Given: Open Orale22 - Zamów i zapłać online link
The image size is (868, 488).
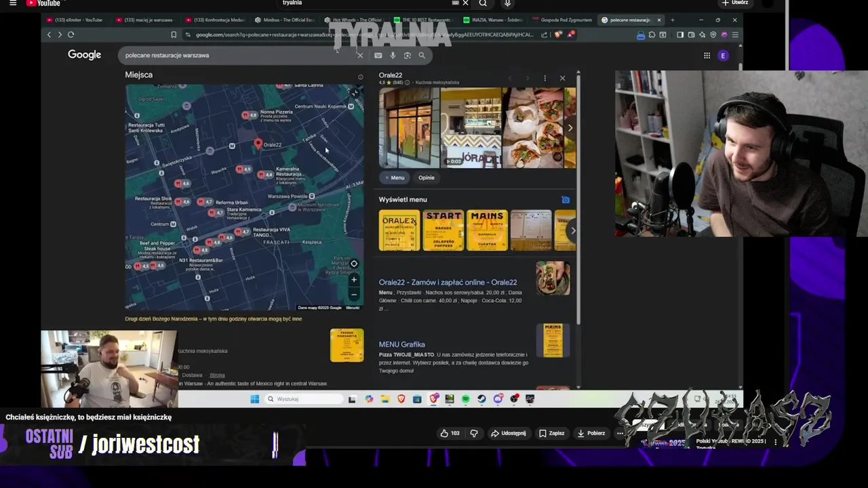Looking at the screenshot, I should pos(448,282).
